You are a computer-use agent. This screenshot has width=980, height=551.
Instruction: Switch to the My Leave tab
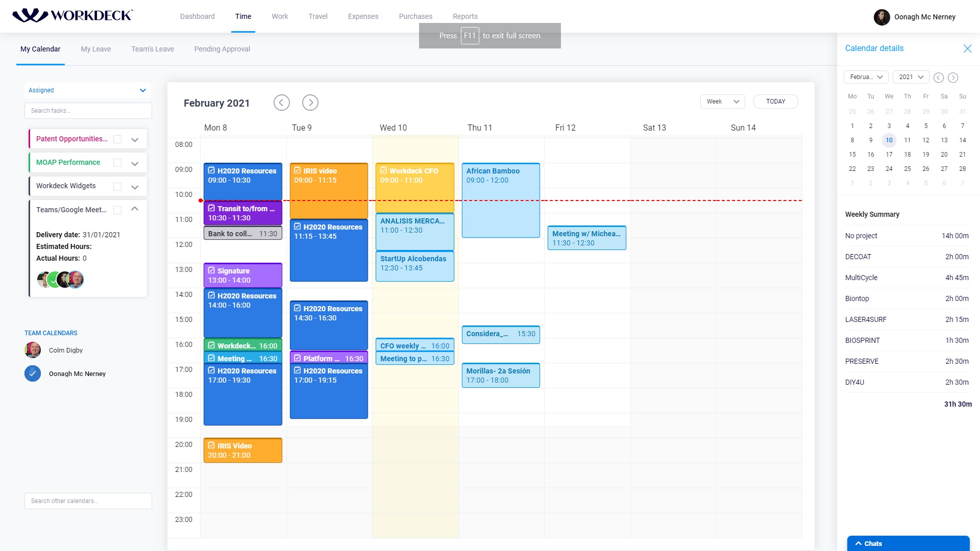point(95,49)
